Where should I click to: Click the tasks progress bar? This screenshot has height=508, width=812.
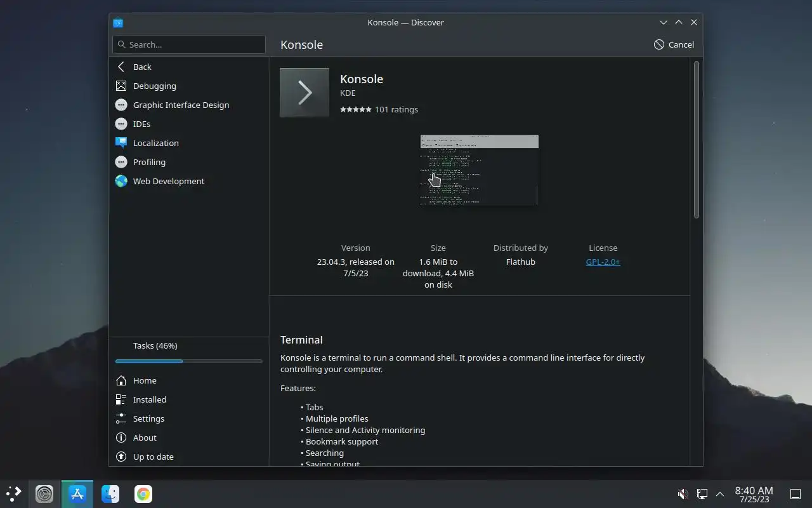[x=189, y=361]
